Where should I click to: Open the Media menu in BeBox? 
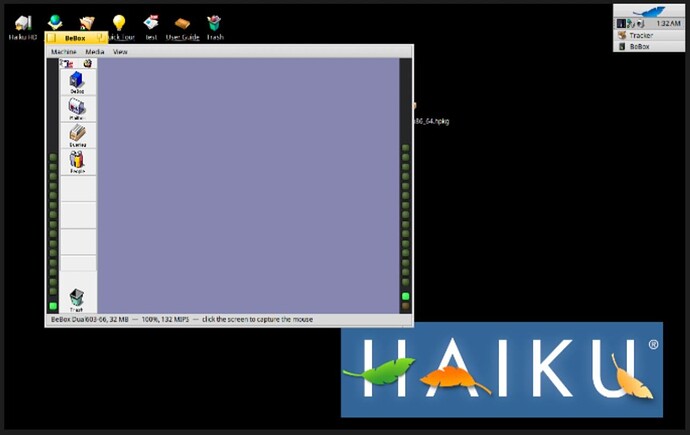[x=95, y=52]
